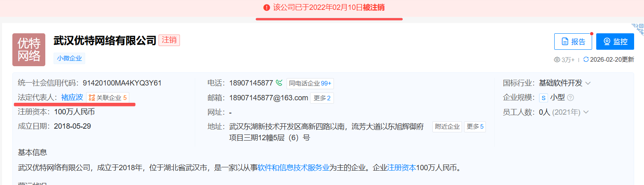Expand 更多 5 addresses list
This screenshot has width=644, height=185.
475,127
